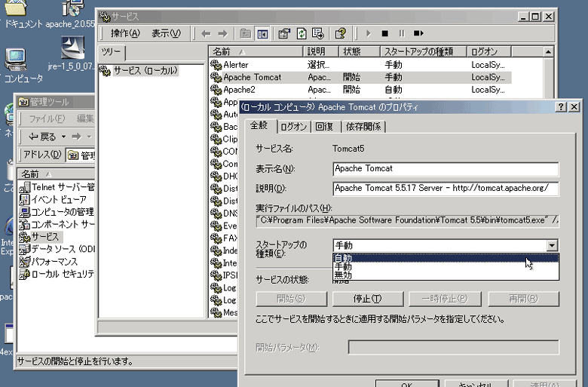
Task: Click the 一時停止(P) button
Action: 444,299
